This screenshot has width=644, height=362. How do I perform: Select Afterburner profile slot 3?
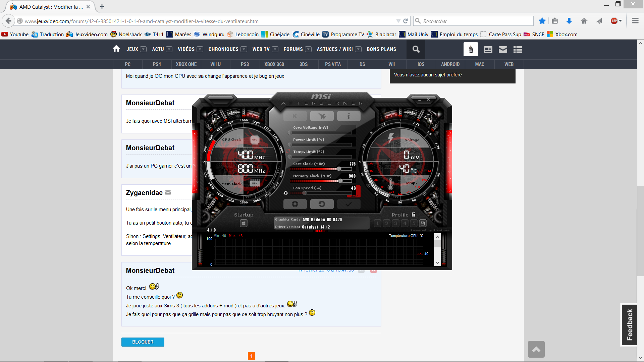tap(395, 223)
